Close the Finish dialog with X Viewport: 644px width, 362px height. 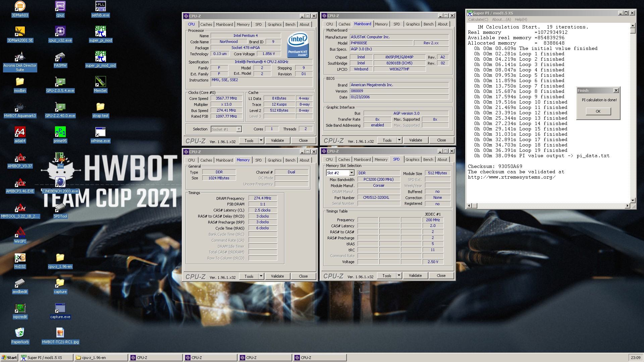(616, 90)
